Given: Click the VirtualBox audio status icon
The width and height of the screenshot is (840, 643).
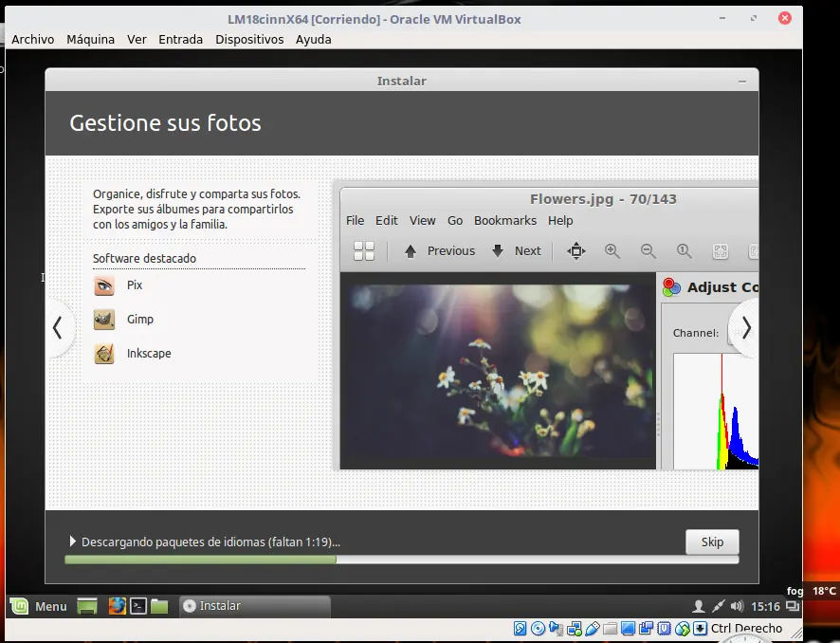Looking at the screenshot, I should coord(557,629).
